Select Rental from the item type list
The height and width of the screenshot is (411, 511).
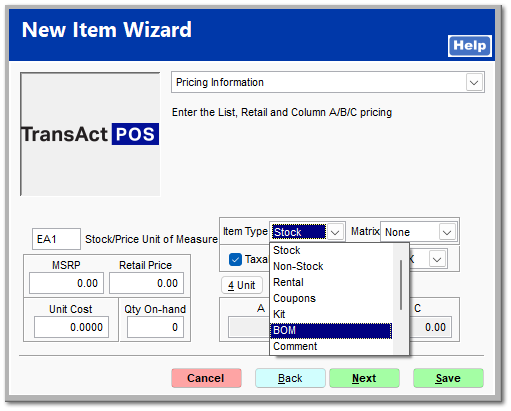(x=331, y=282)
